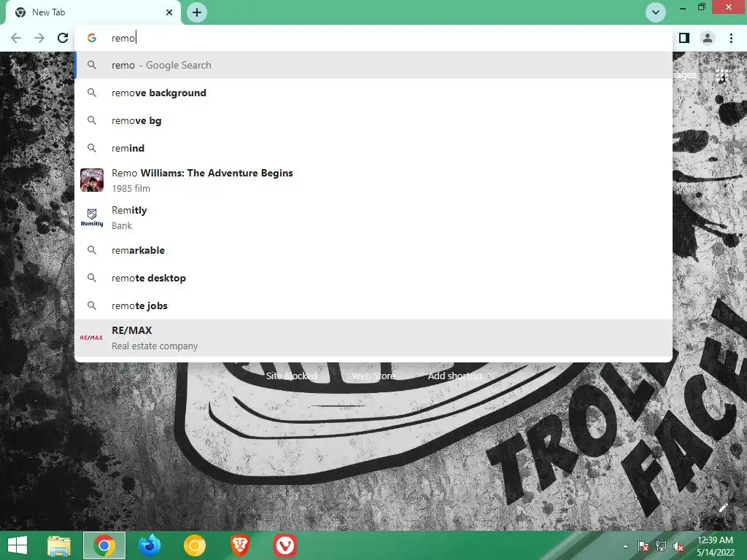The image size is (747, 560).
Task: Pick the 'remove background' suggestion
Action: [373, 93]
